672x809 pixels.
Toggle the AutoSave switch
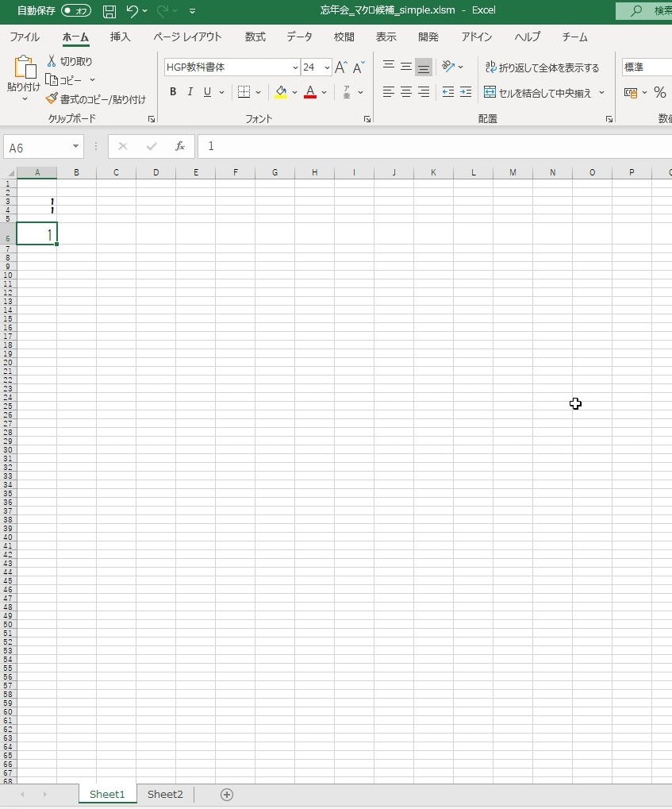click(76, 10)
